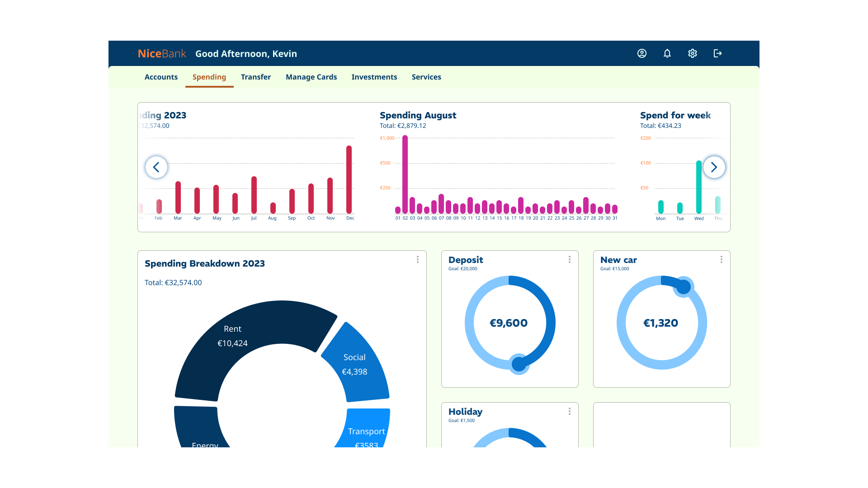Open the Deposit card kebab menu

[569, 259]
